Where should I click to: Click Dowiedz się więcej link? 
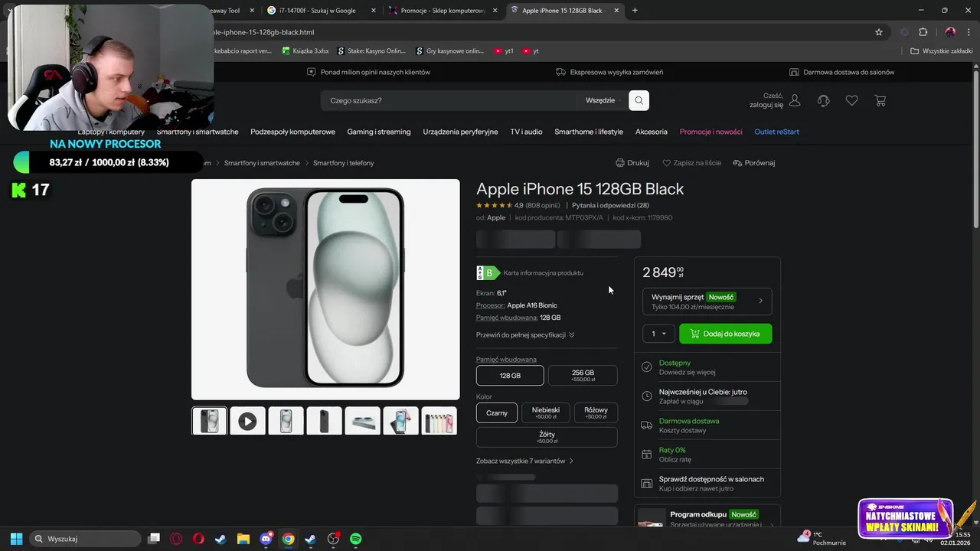[687, 373]
